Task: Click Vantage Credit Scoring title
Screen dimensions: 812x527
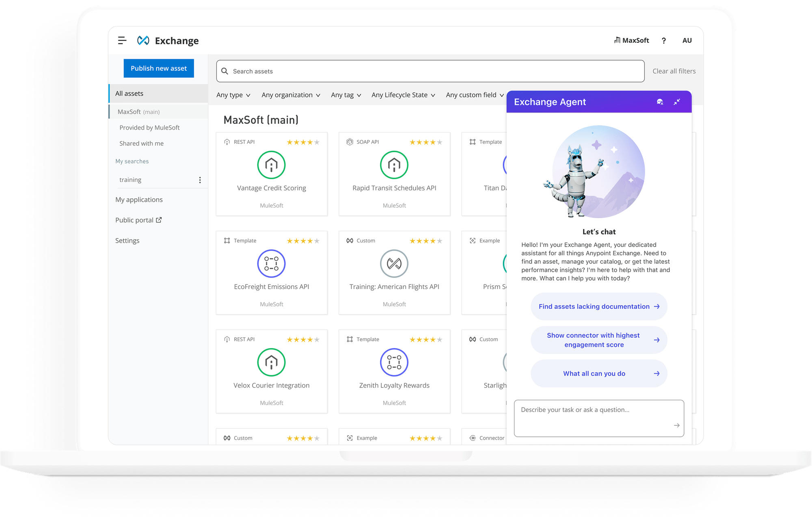Action: (x=271, y=188)
